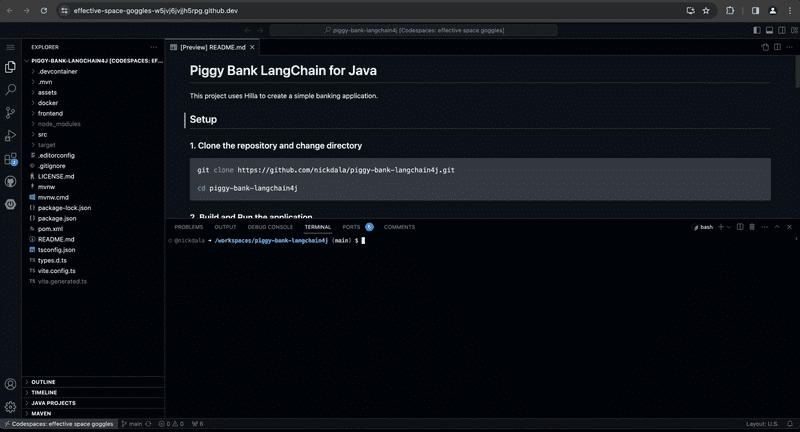
Task: Open editor more actions menu
Action: [x=789, y=47]
